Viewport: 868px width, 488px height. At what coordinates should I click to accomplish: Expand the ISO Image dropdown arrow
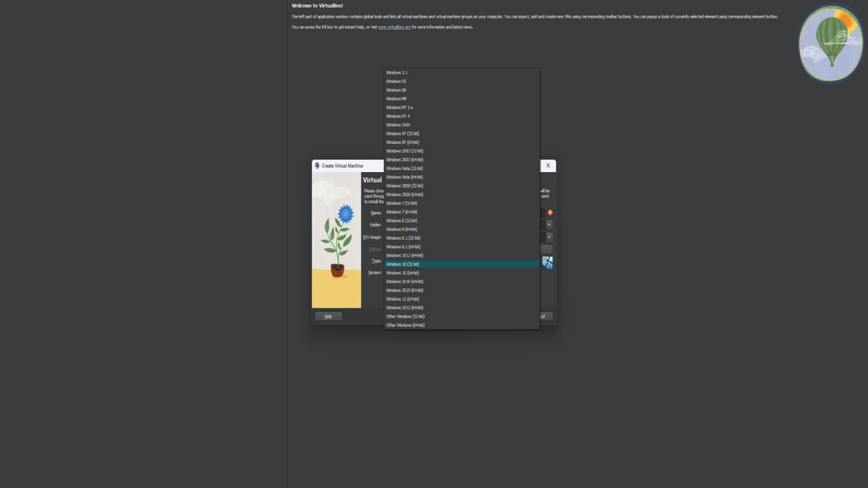tap(549, 237)
